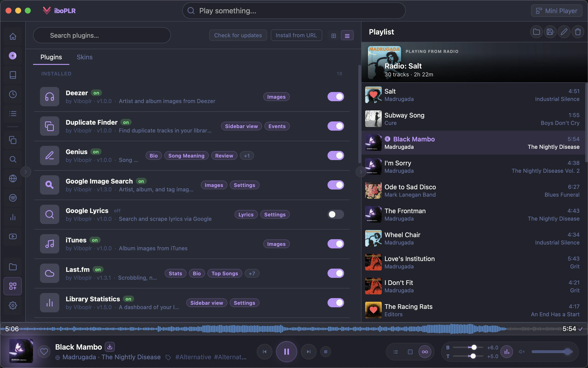
Task: Open the folder icon in sidebar
Action: (13, 267)
